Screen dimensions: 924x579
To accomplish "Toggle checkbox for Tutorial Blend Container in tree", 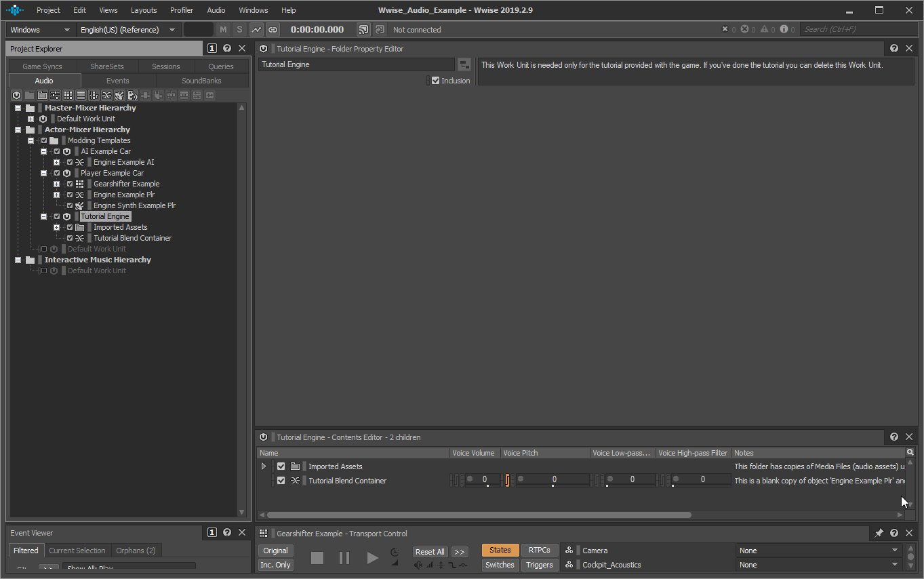I will coord(70,238).
